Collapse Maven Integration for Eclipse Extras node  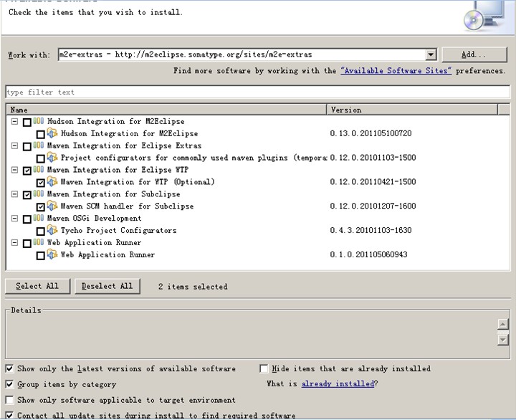[x=14, y=145]
